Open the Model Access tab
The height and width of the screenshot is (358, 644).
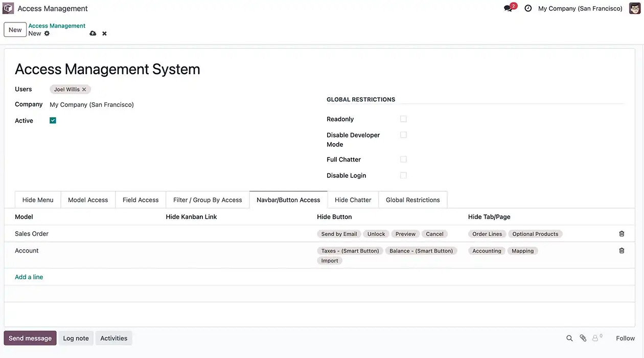pyautogui.click(x=87, y=199)
